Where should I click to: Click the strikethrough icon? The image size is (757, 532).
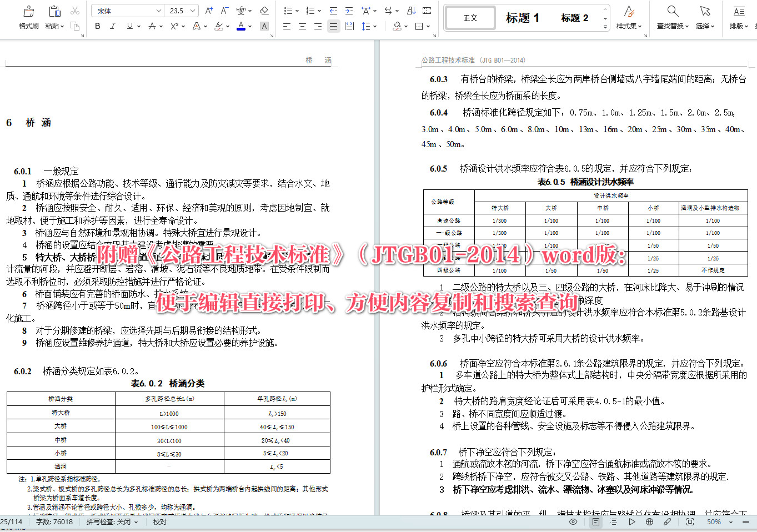(x=152, y=26)
